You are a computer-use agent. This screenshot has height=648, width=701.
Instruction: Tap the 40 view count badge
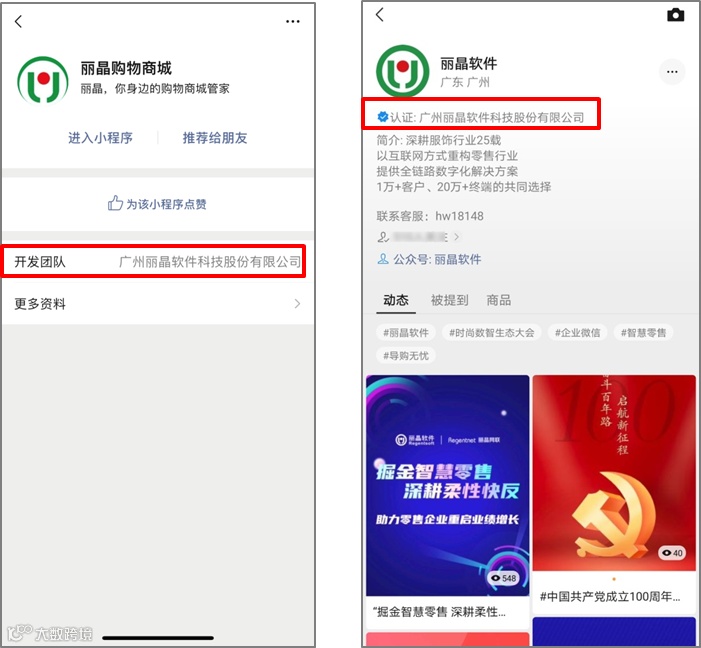tap(672, 553)
